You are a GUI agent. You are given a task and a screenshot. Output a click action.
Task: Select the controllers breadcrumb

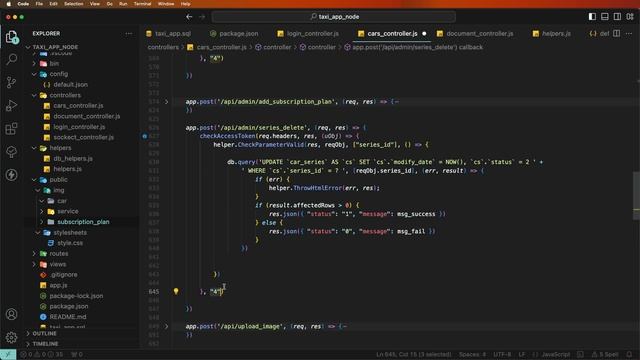[x=163, y=47]
